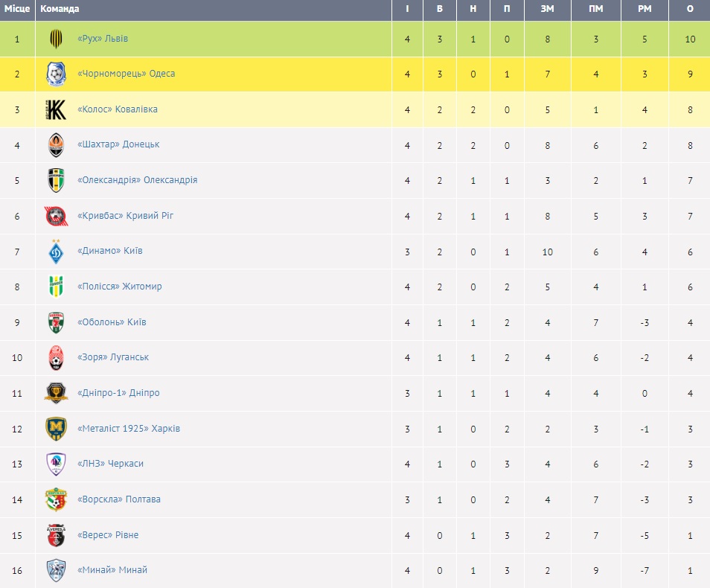Click the Місце column header
Viewport: 710px width, 588px height.
17,9
